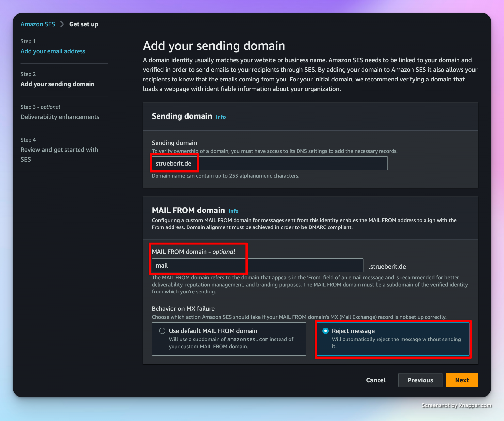
Task: Open the Amazon SES breadcrumb link
Action: [38, 24]
